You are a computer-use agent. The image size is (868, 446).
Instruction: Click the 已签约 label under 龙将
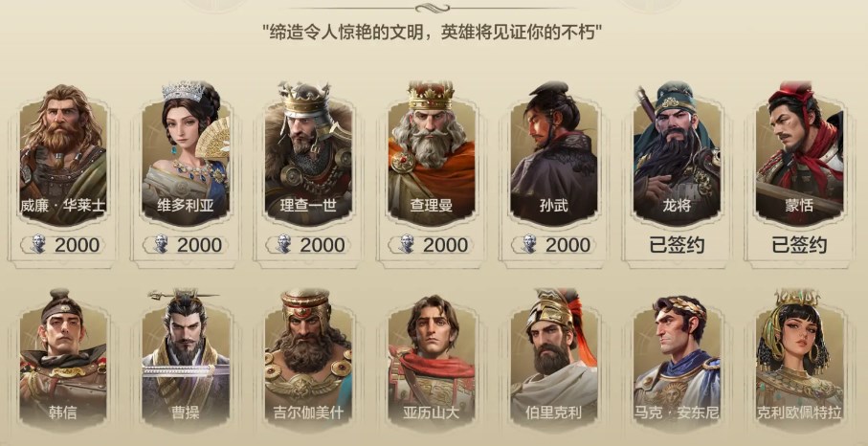point(677,245)
